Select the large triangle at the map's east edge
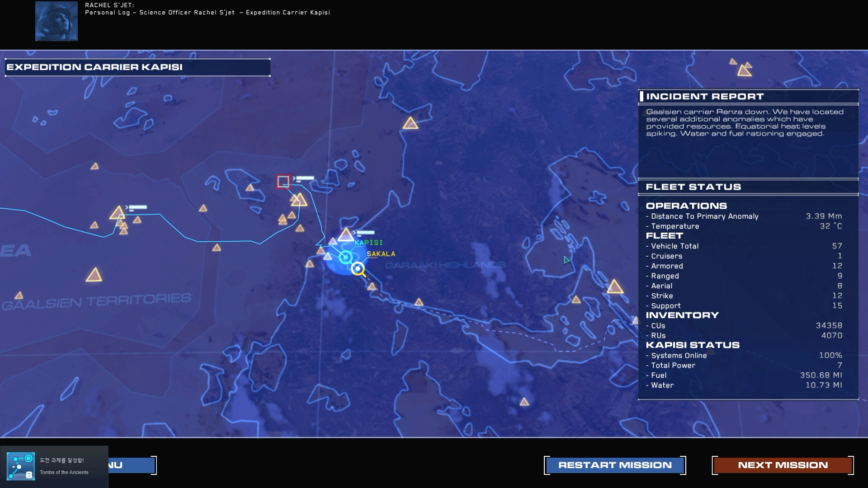The height and width of the screenshot is (488, 868). (614, 287)
